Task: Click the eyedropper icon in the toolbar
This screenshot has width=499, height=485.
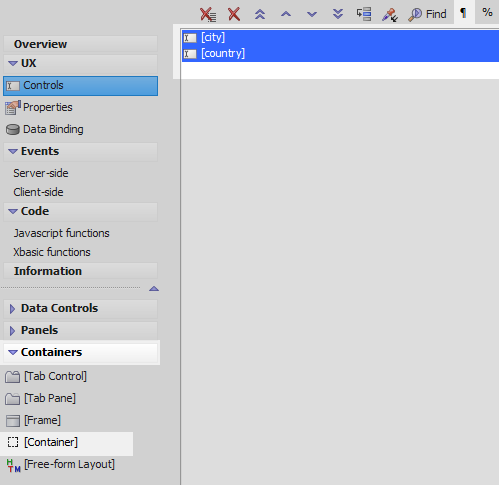Action: click(x=390, y=15)
